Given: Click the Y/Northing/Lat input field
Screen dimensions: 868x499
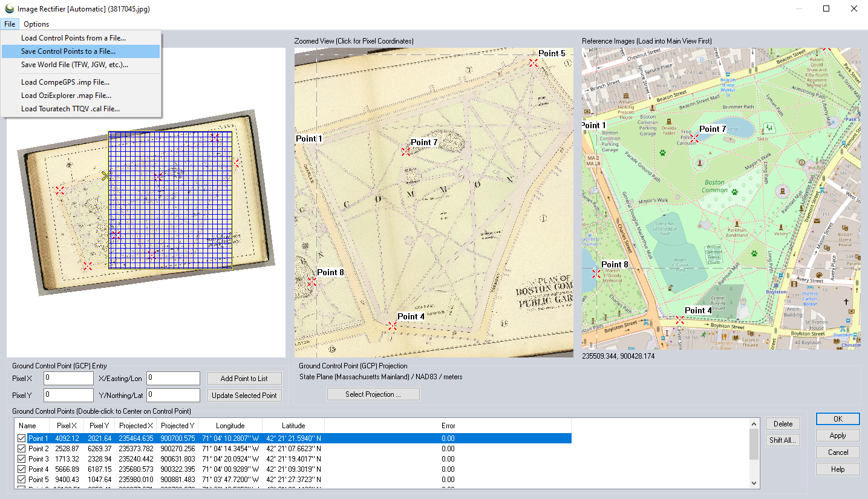Looking at the screenshot, I should pos(173,396).
